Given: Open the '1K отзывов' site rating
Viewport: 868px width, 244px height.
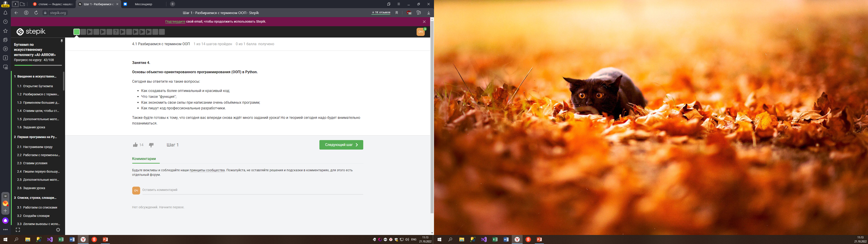Looking at the screenshot, I should pos(381,13).
